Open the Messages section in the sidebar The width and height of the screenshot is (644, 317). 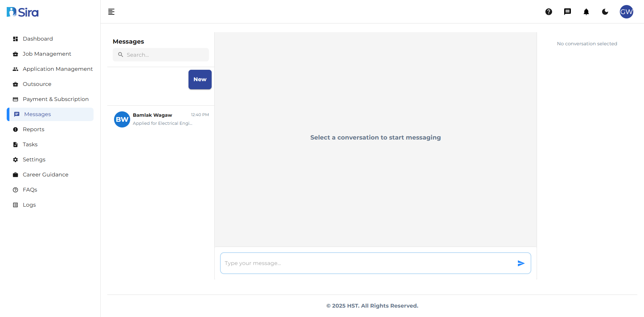(x=37, y=114)
